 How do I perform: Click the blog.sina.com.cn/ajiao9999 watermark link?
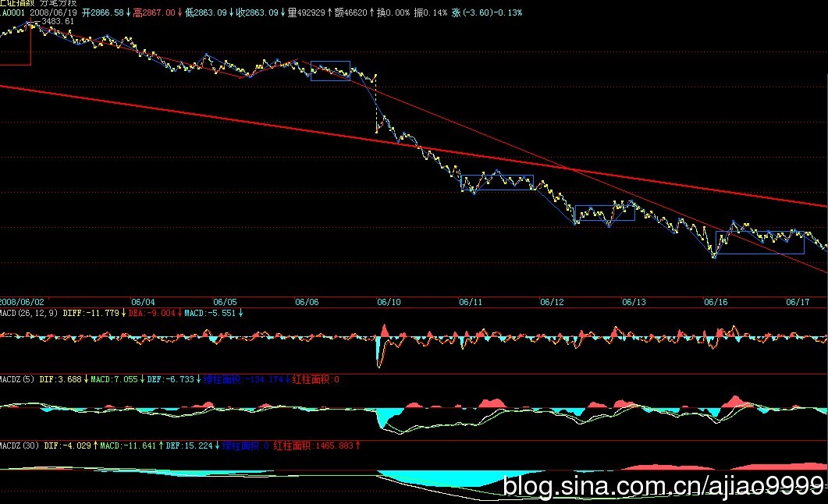tap(663, 487)
